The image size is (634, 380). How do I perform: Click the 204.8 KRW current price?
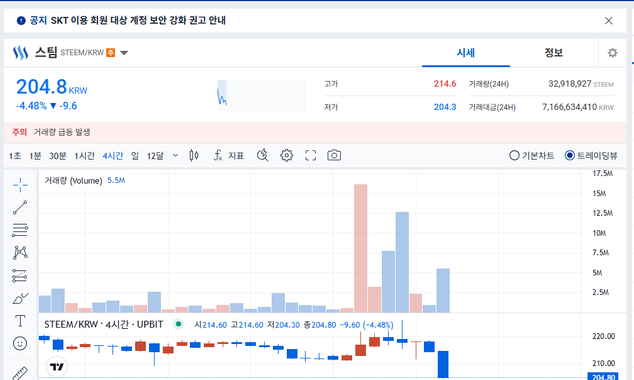click(51, 87)
